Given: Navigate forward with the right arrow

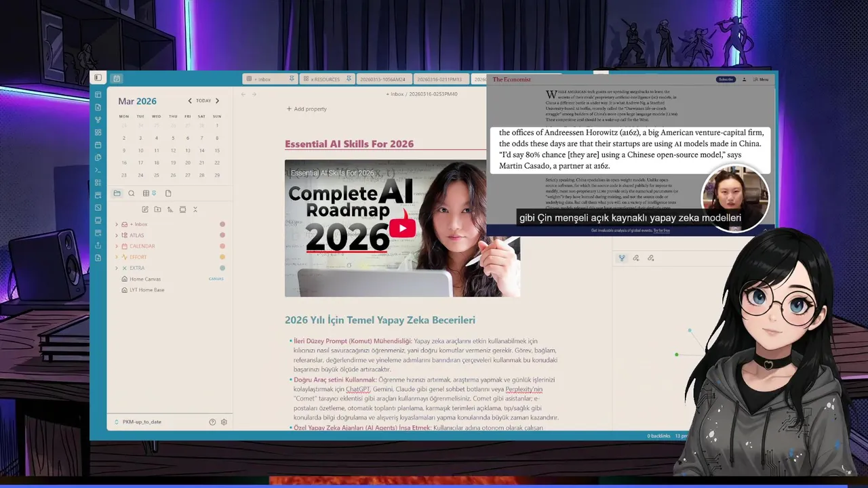Looking at the screenshot, I should (x=254, y=94).
